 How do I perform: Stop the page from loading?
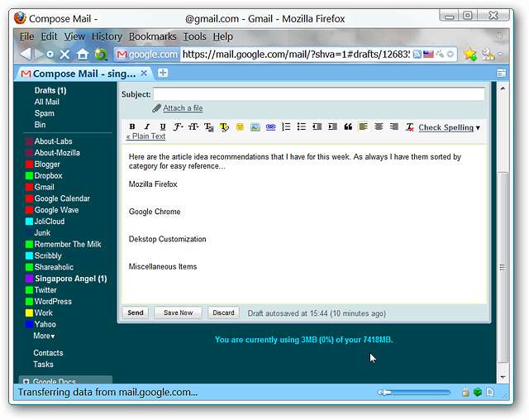click(64, 55)
